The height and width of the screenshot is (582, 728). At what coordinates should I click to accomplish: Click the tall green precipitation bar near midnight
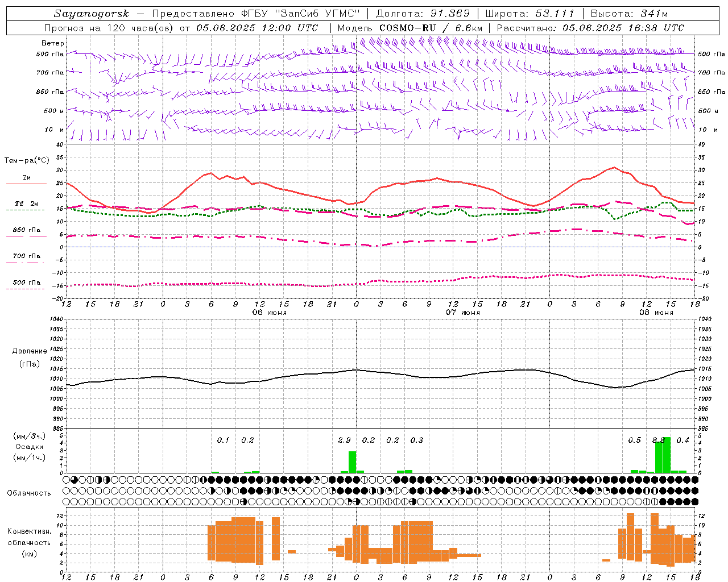tap(352, 462)
